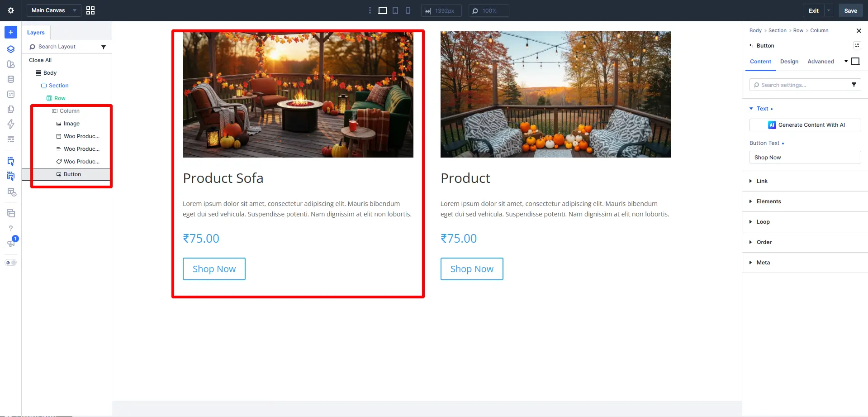Switch to tablet viewport
The image size is (868, 417).
395,10
